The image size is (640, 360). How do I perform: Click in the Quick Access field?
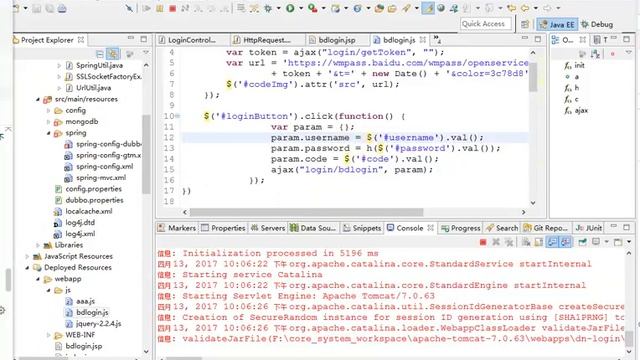(x=486, y=24)
